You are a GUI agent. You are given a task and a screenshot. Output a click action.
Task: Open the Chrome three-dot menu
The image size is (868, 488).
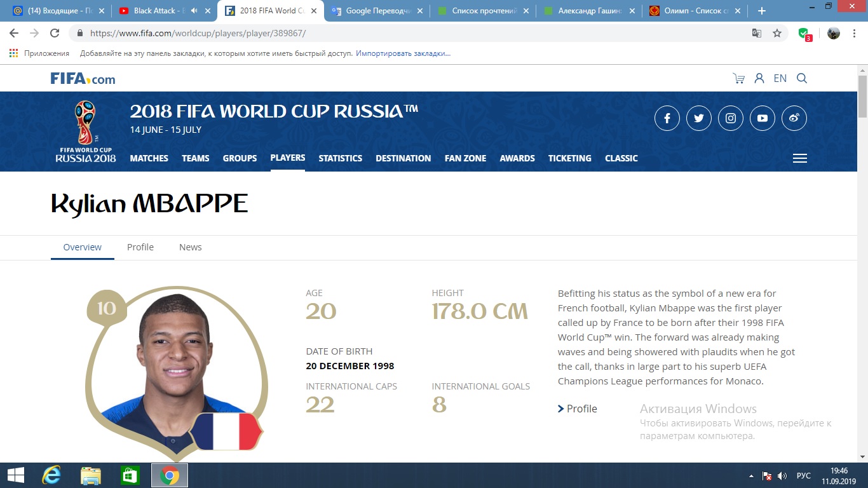[855, 33]
